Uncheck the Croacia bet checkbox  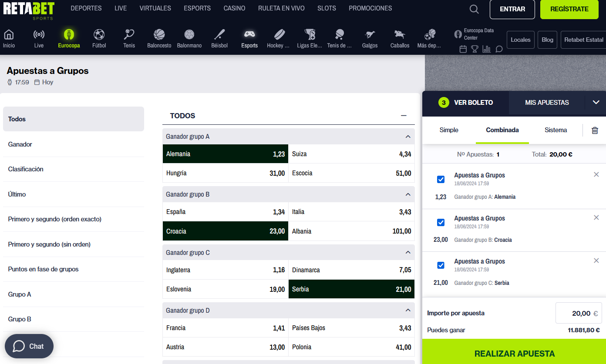coord(441,223)
